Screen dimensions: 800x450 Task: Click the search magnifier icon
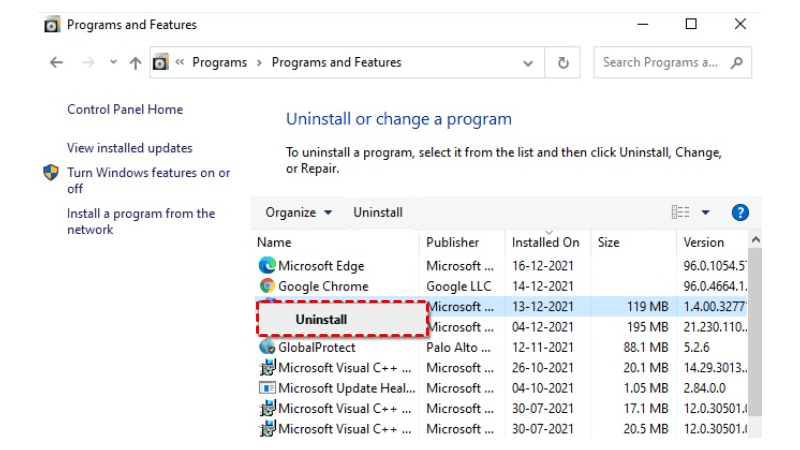click(736, 63)
